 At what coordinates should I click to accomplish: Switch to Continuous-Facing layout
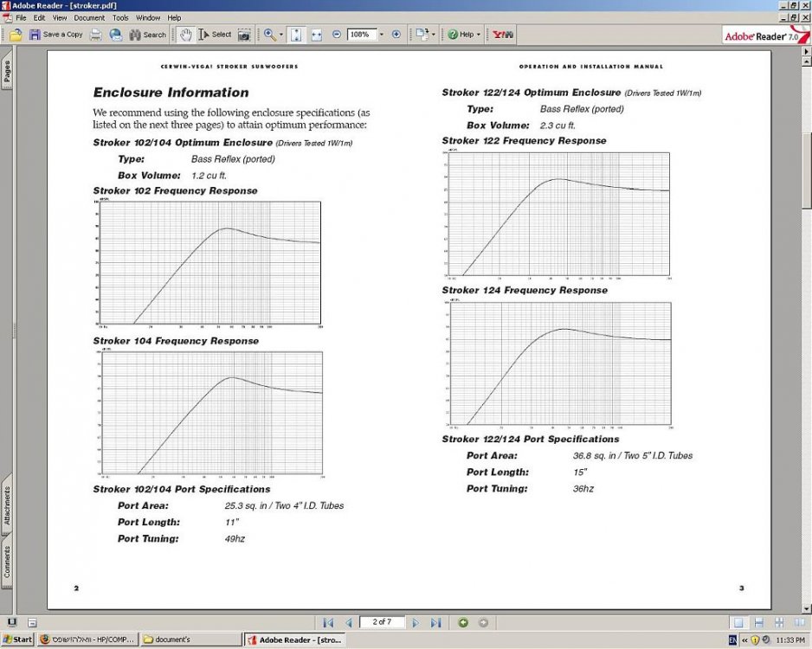pos(779,622)
